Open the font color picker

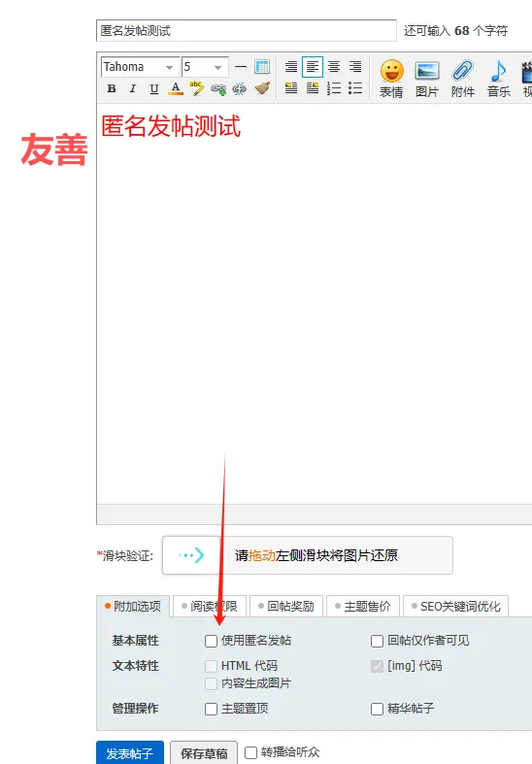click(x=176, y=88)
